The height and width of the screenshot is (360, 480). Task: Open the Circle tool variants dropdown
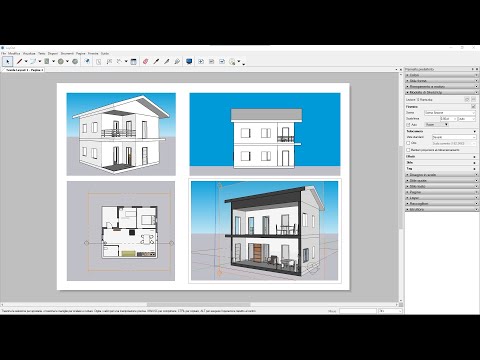coord(67,61)
